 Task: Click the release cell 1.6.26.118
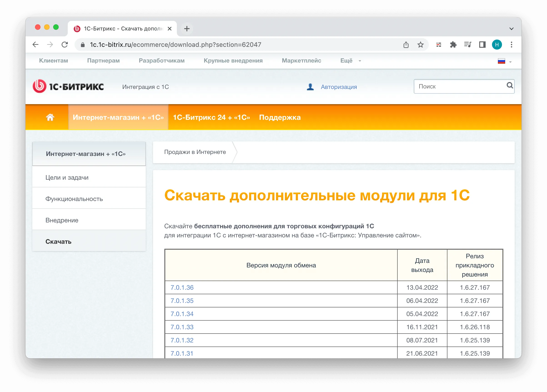(475, 327)
